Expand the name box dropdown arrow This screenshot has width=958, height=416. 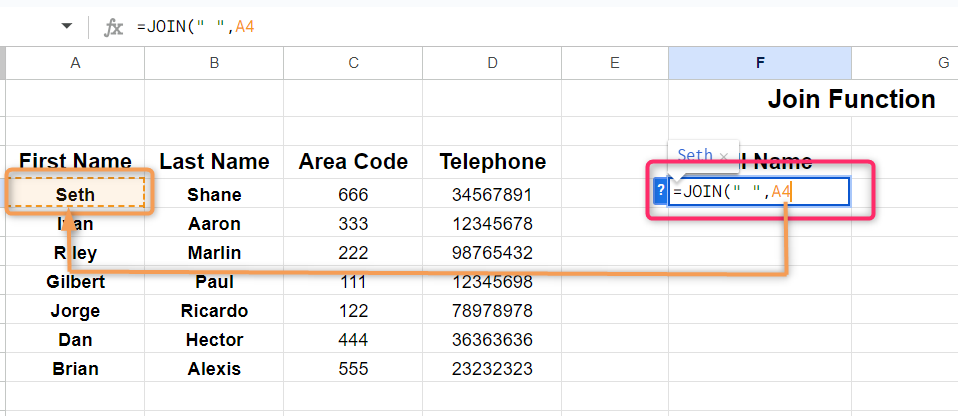[x=66, y=26]
